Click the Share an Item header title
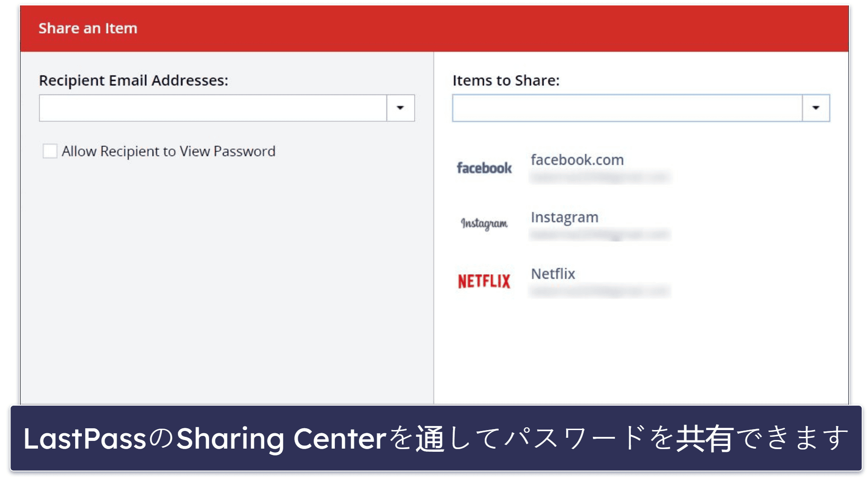868x478 pixels. 88,28
